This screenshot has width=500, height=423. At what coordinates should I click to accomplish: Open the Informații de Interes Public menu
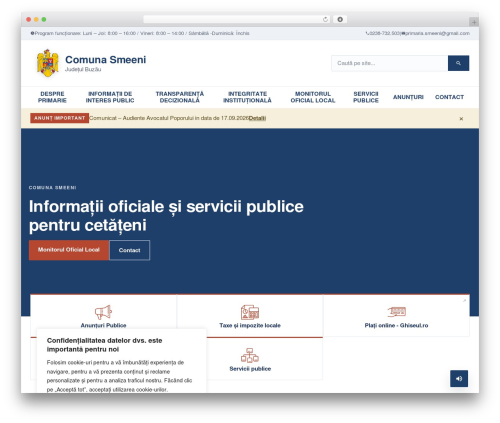[x=110, y=97]
